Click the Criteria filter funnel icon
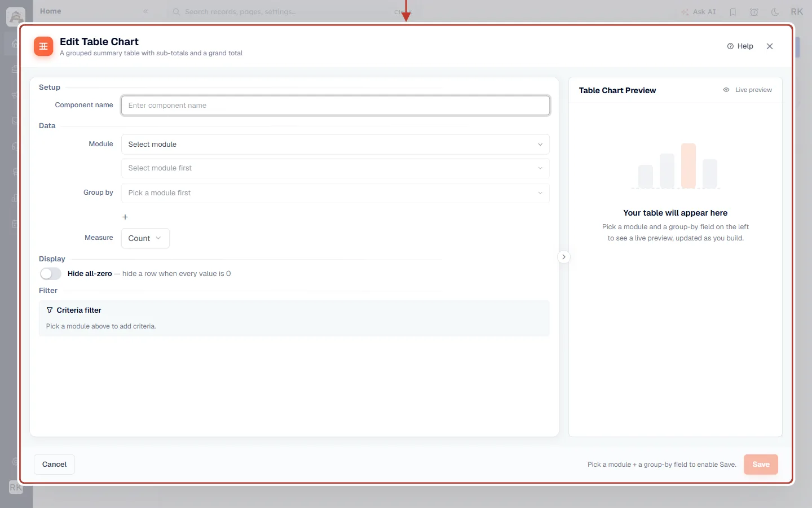Image resolution: width=812 pixels, height=508 pixels. tap(50, 310)
